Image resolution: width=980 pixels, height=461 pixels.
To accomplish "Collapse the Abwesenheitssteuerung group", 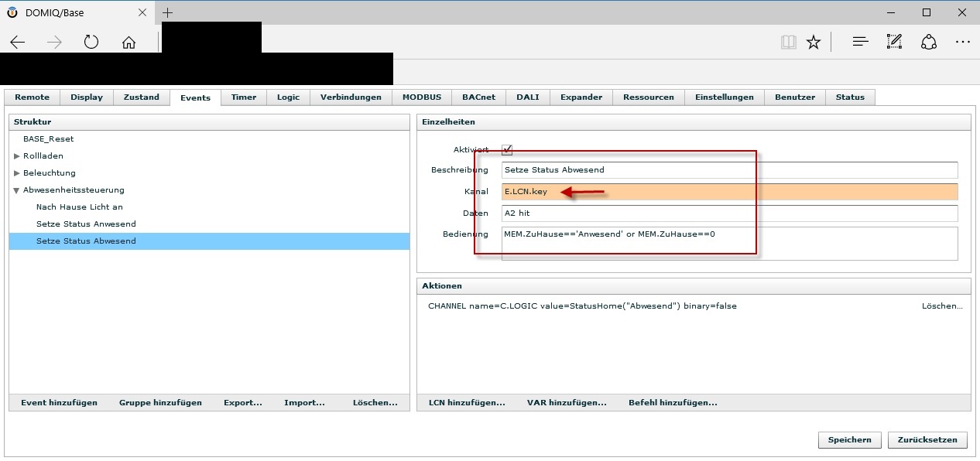I will (x=17, y=190).
